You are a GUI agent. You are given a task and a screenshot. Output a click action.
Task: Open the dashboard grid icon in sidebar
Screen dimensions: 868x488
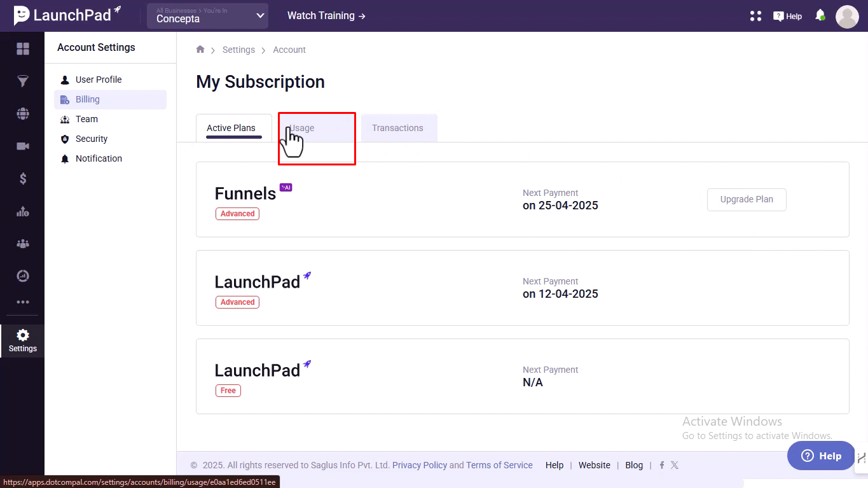[23, 49]
